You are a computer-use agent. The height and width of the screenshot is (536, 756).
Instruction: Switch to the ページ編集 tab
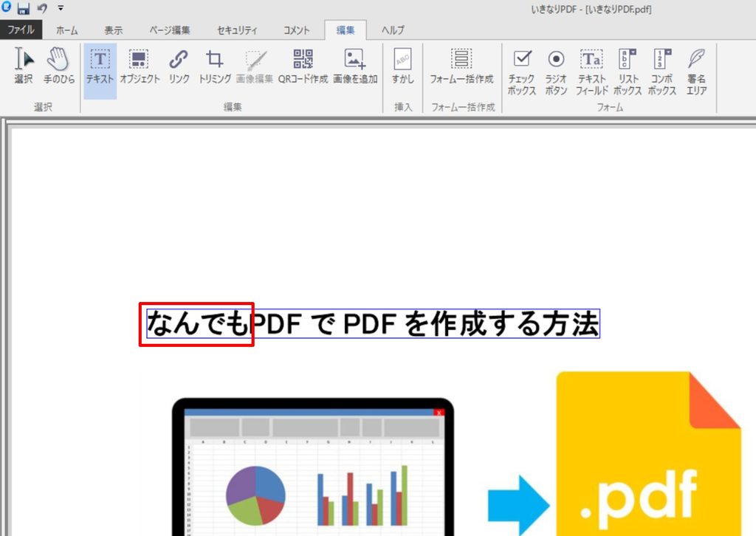pyautogui.click(x=169, y=30)
